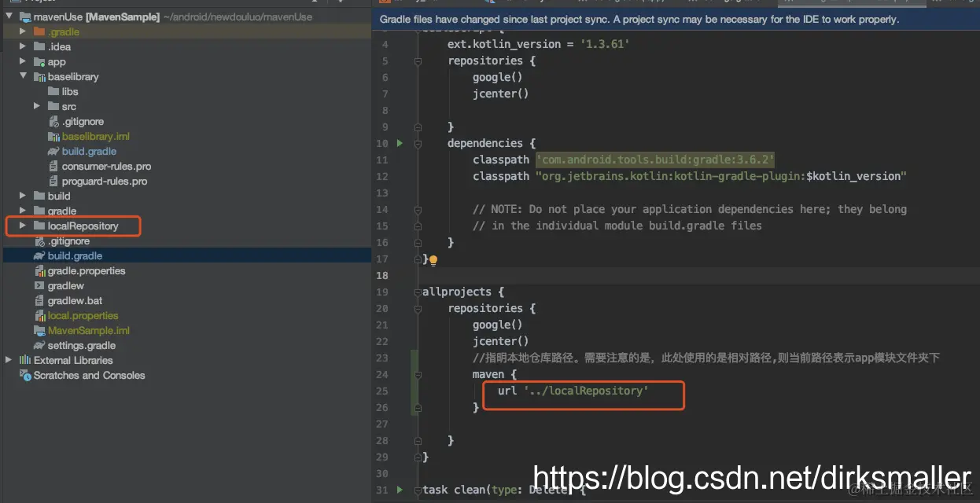Select the .gradle folder icon
The height and width of the screenshot is (503, 980).
pos(39,31)
